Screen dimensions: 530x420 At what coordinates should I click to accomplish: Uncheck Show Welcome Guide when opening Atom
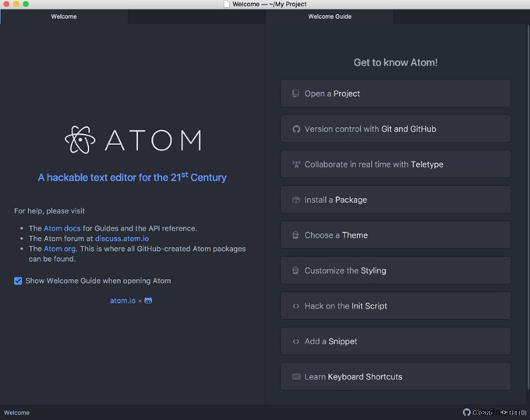click(18, 281)
